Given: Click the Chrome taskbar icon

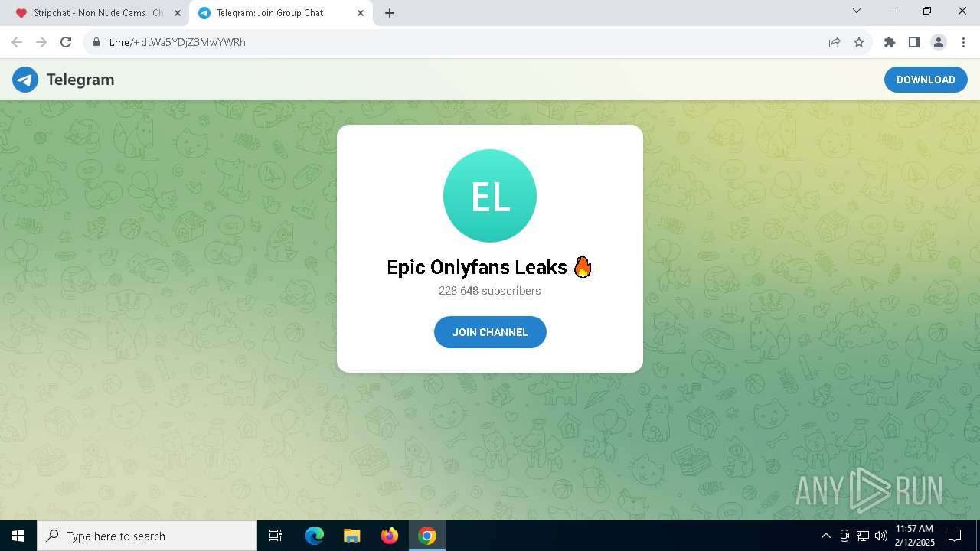Looking at the screenshot, I should (427, 536).
